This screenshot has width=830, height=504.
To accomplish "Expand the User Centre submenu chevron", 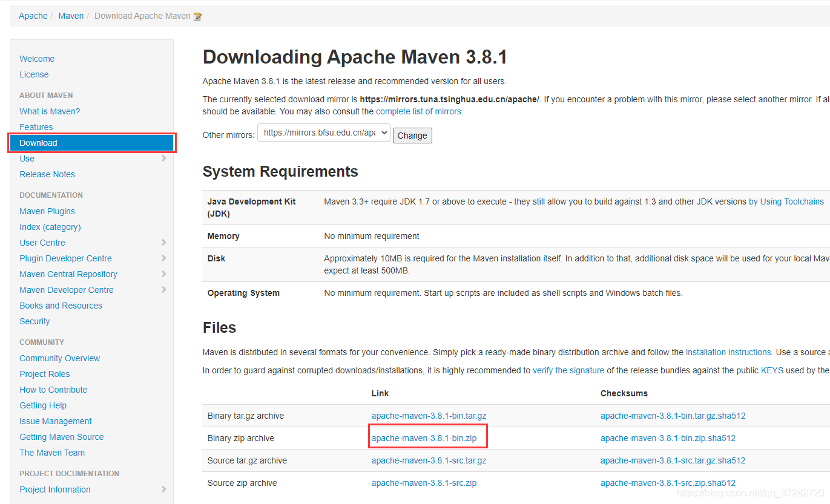I will pos(164,243).
